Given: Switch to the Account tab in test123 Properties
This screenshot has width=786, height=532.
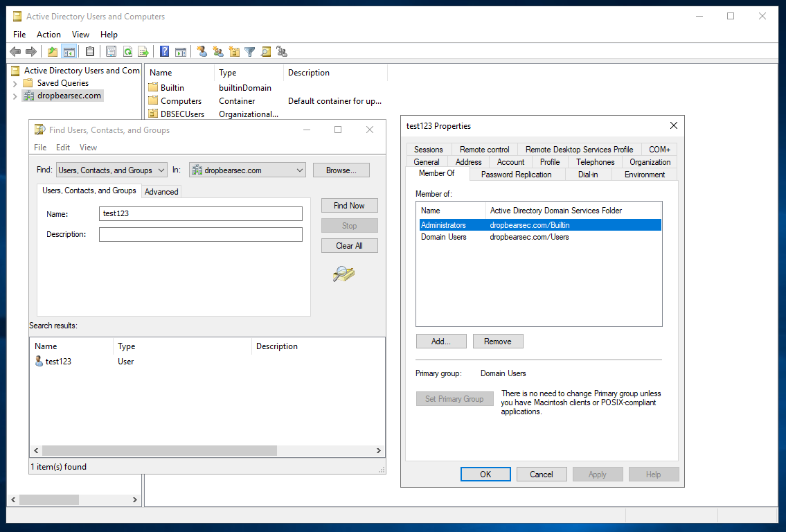Looking at the screenshot, I should pos(510,162).
